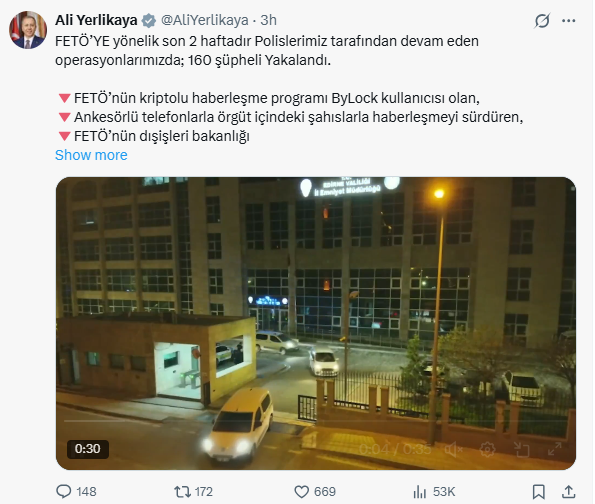Open Ali Yerlikaya's profile picture
This screenshot has height=504, width=595.
pos(28,30)
